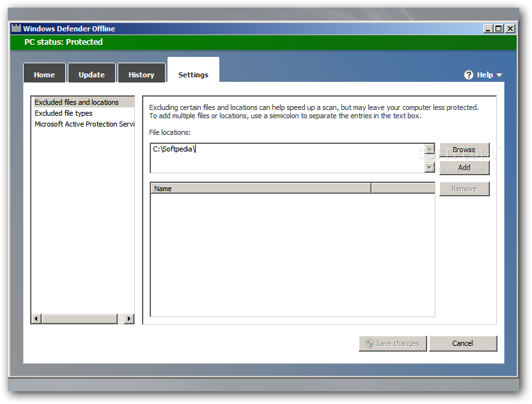Open the Home tab
The height and width of the screenshot is (404, 532).
click(x=44, y=73)
